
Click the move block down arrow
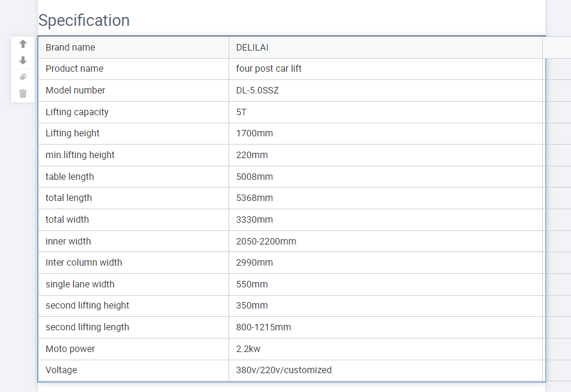coord(23,61)
